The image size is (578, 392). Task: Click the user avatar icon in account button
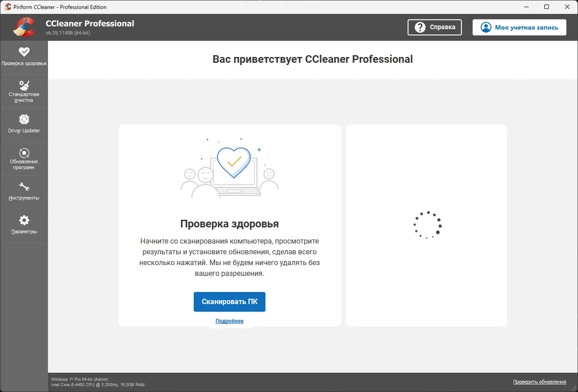(486, 27)
